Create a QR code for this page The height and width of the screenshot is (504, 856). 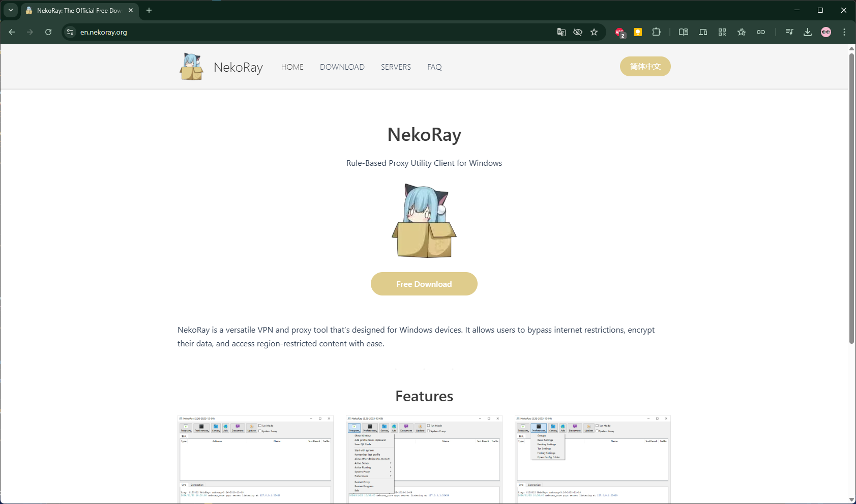coord(722,32)
